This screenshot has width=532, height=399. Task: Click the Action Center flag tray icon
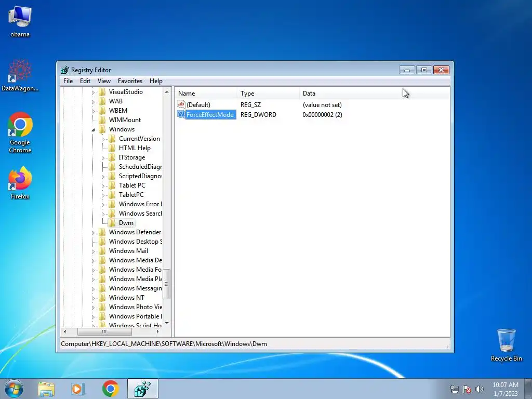(467, 389)
